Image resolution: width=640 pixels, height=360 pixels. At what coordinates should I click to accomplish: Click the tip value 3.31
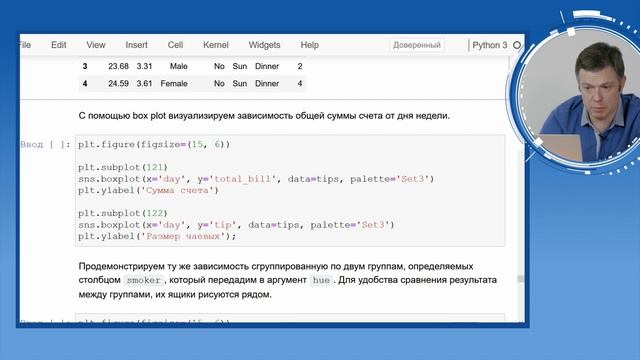click(144, 66)
